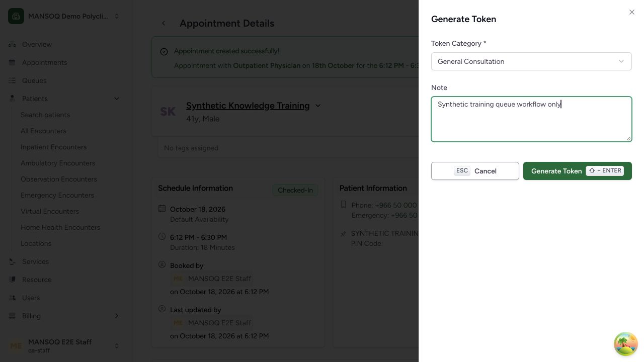
Task: Open Observation Encounters
Action: [58, 179]
